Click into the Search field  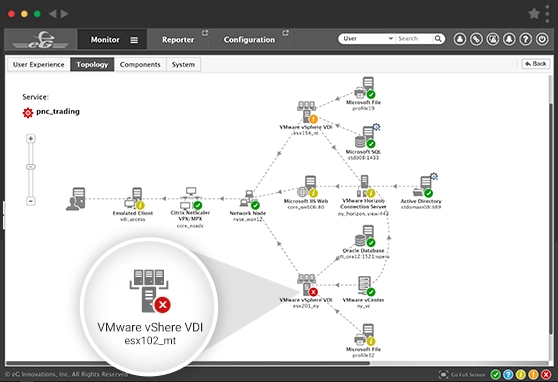[x=414, y=38]
